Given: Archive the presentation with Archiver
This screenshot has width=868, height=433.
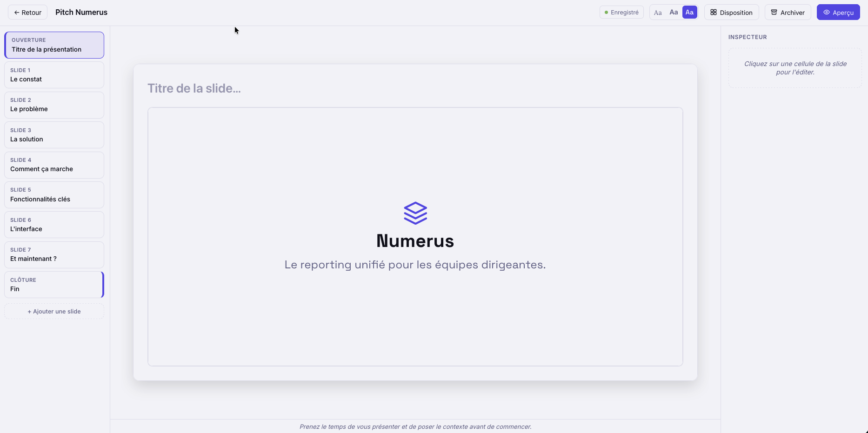Looking at the screenshot, I should coord(788,12).
